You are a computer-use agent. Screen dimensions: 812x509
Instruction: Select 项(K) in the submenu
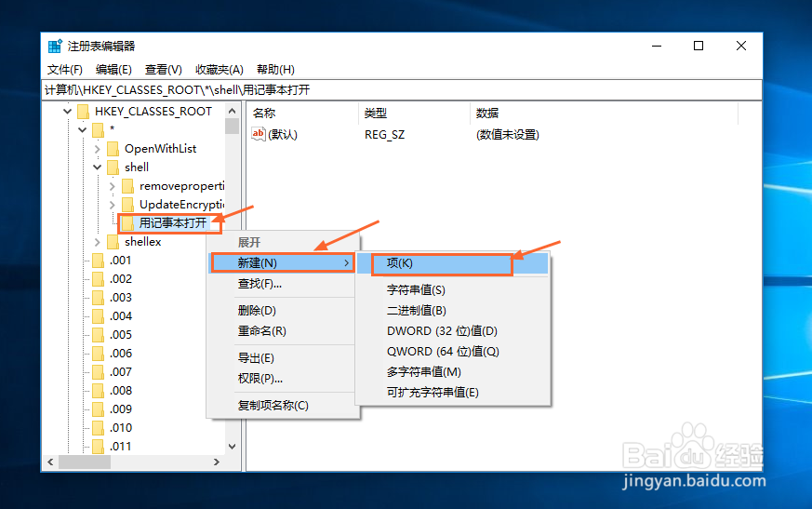pyautogui.click(x=453, y=263)
